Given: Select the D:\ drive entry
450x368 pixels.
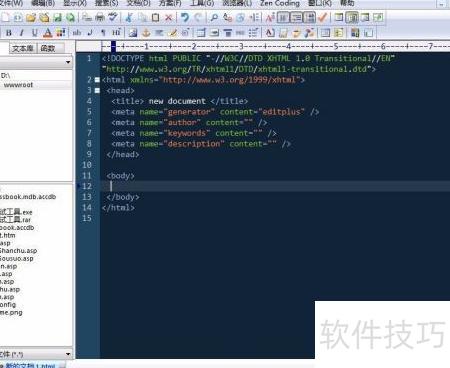Looking at the screenshot, I should pos(5,76).
